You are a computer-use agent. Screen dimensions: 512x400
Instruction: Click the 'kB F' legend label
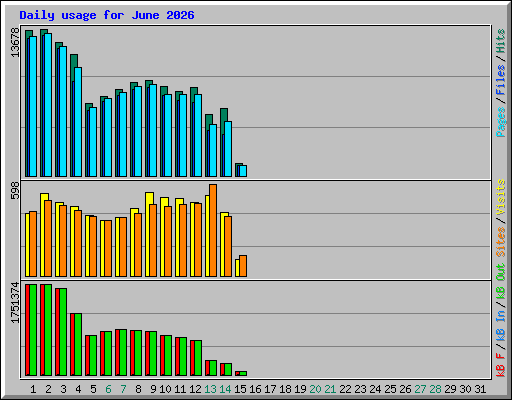tap(500, 365)
